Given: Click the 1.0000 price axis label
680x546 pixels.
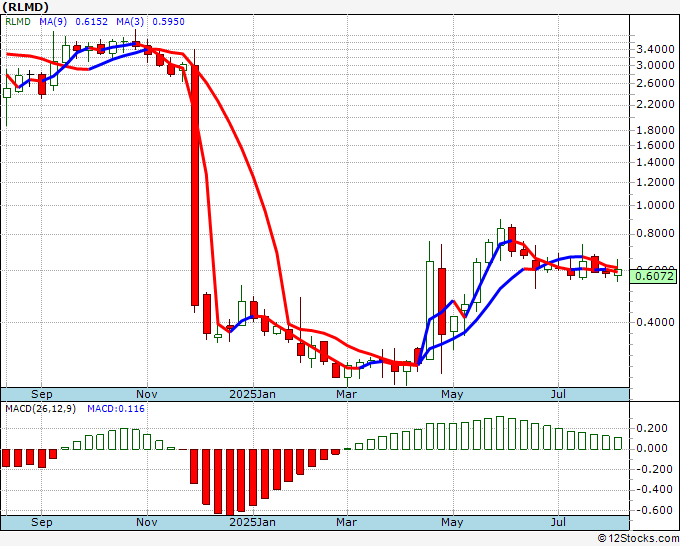Looking at the screenshot, I should [x=655, y=205].
